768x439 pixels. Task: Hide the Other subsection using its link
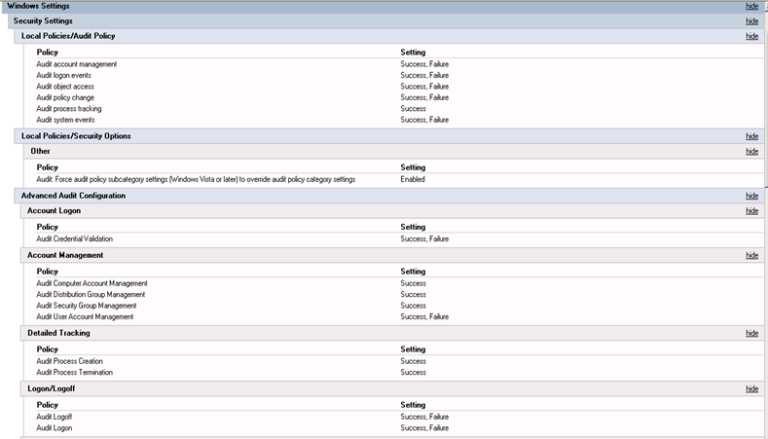[751, 151]
